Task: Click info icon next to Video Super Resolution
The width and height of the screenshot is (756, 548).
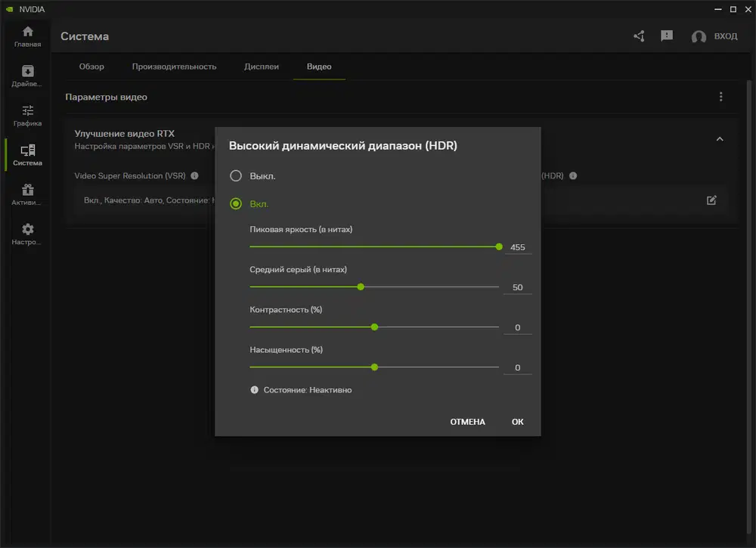Action: [194, 175]
